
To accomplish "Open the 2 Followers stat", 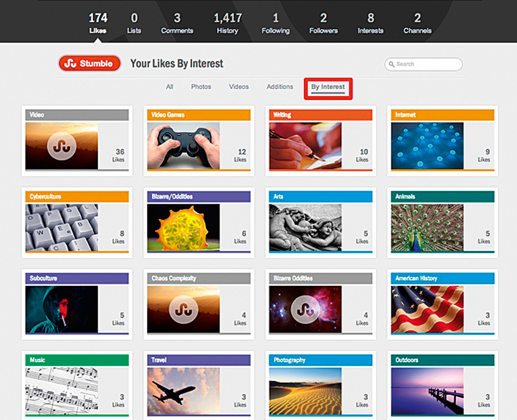I will [323, 24].
